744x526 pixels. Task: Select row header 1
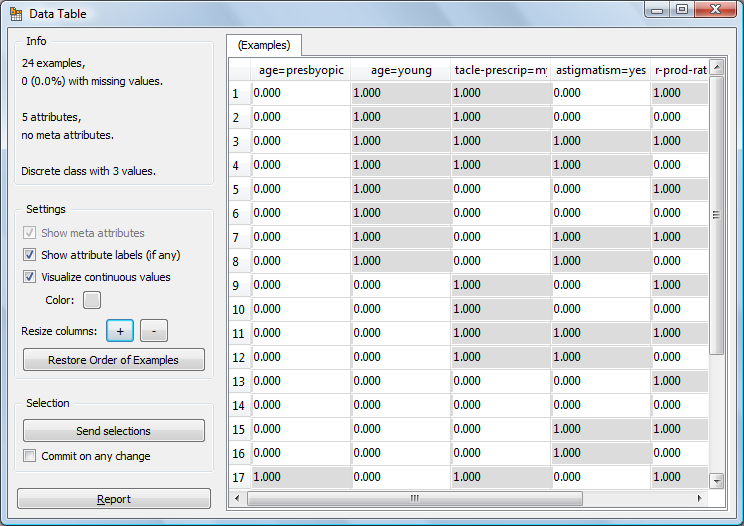click(240, 93)
